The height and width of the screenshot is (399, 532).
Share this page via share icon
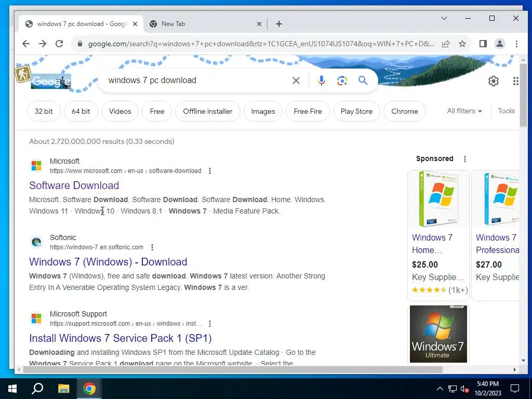(446, 44)
